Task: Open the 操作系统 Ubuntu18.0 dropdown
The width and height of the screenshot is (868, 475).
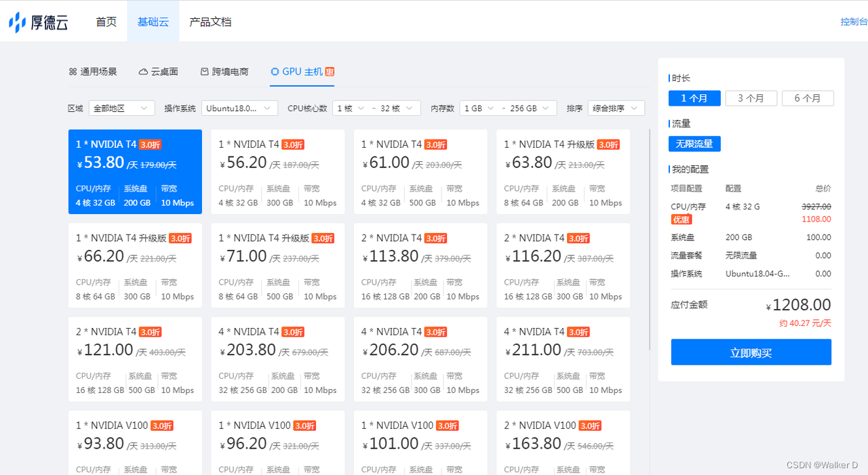Action: (x=239, y=108)
